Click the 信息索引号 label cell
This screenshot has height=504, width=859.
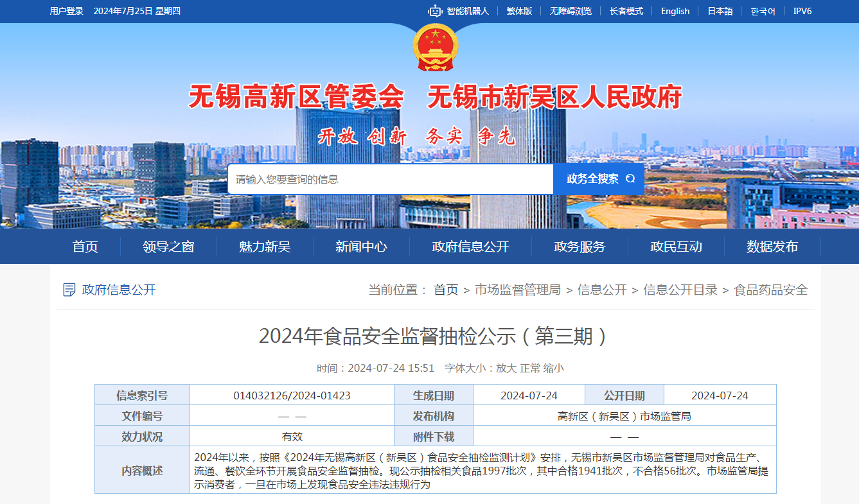coord(142,395)
